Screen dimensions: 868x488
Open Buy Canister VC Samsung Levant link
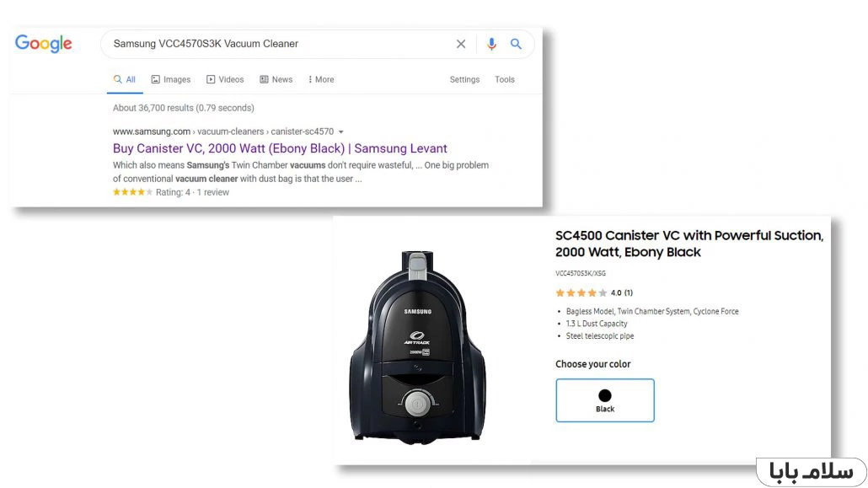(x=280, y=148)
